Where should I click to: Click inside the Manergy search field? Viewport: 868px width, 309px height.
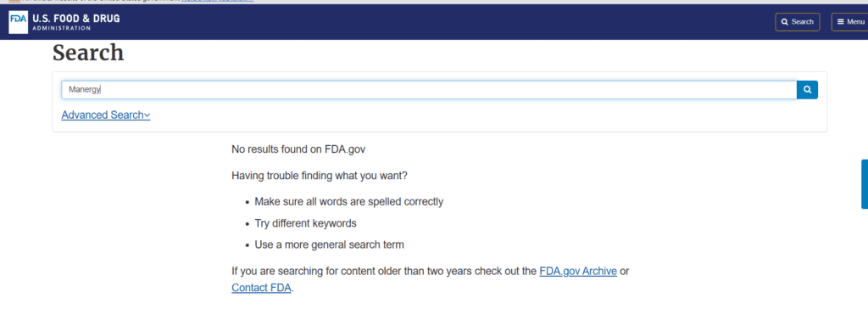coord(429,90)
